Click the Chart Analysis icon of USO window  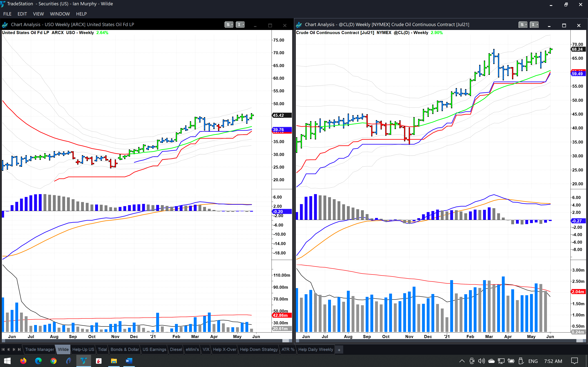5,24
